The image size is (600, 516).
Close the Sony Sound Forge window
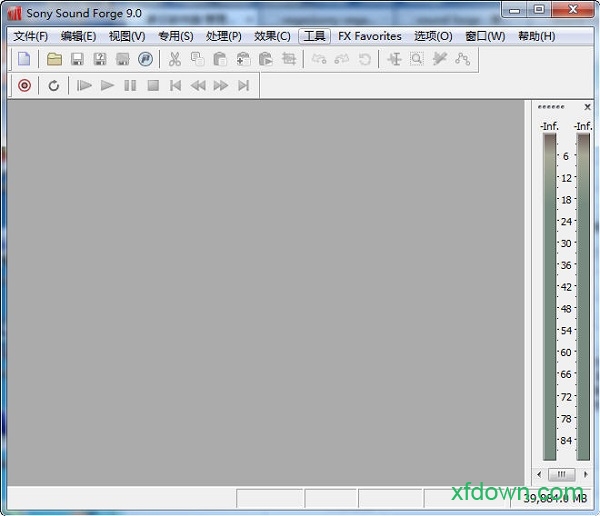pos(572,10)
